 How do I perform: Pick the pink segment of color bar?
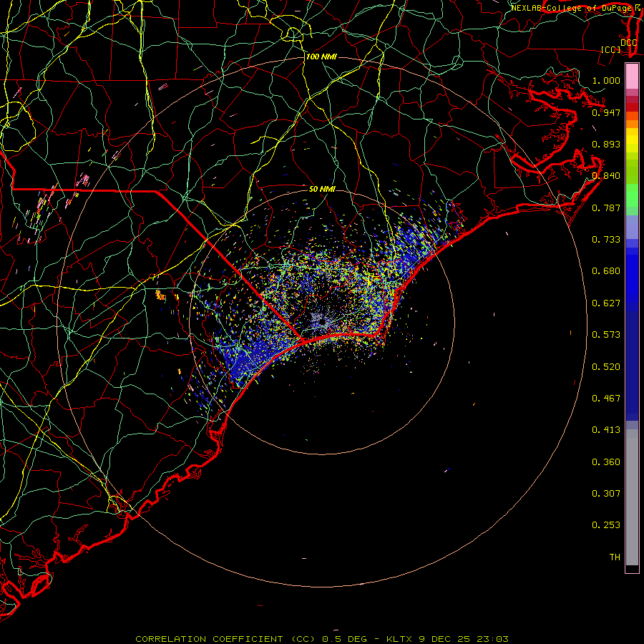pyautogui.click(x=632, y=77)
